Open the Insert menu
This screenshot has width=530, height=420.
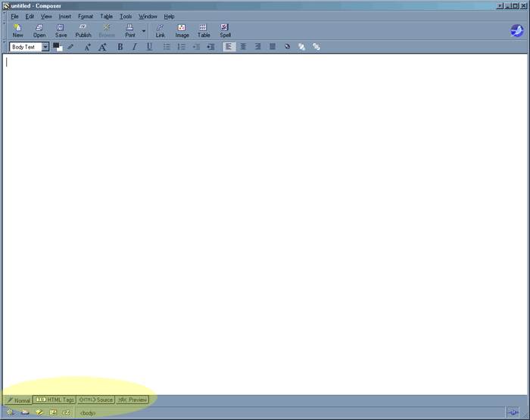click(x=65, y=16)
